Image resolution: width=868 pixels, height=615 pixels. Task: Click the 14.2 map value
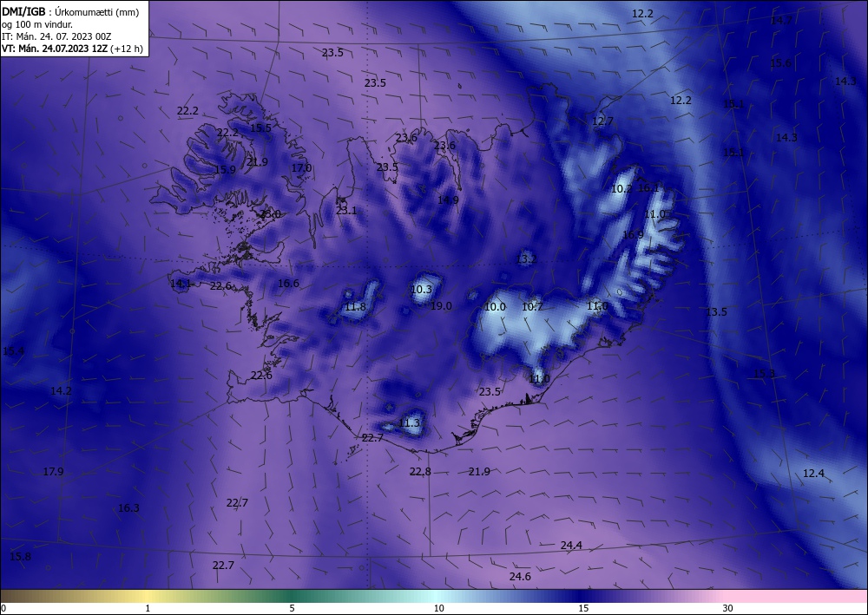(x=61, y=391)
